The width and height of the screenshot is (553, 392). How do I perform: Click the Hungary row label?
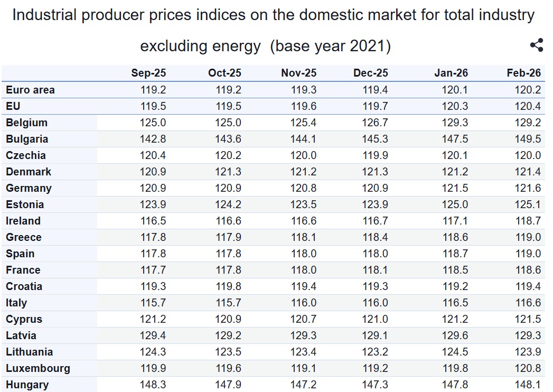[x=27, y=385]
